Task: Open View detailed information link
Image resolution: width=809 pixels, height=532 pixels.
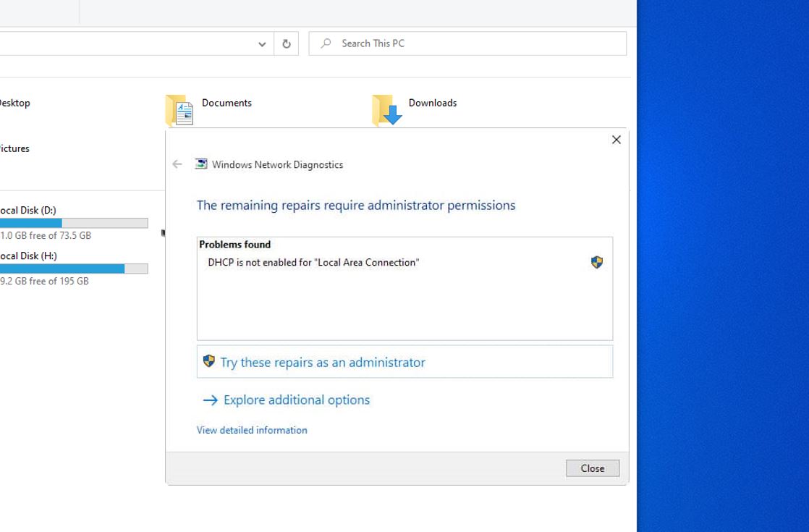Action: pos(252,430)
